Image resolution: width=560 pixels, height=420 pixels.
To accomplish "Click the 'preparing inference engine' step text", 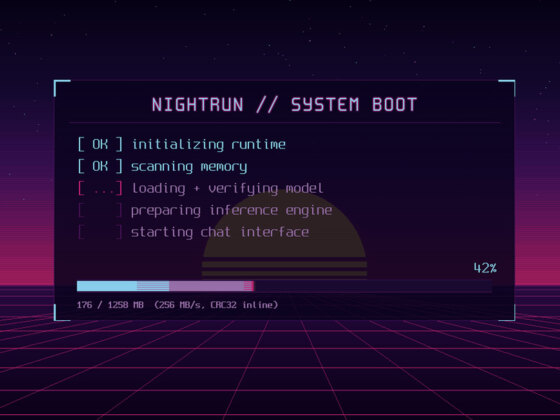I will point(231,211).
